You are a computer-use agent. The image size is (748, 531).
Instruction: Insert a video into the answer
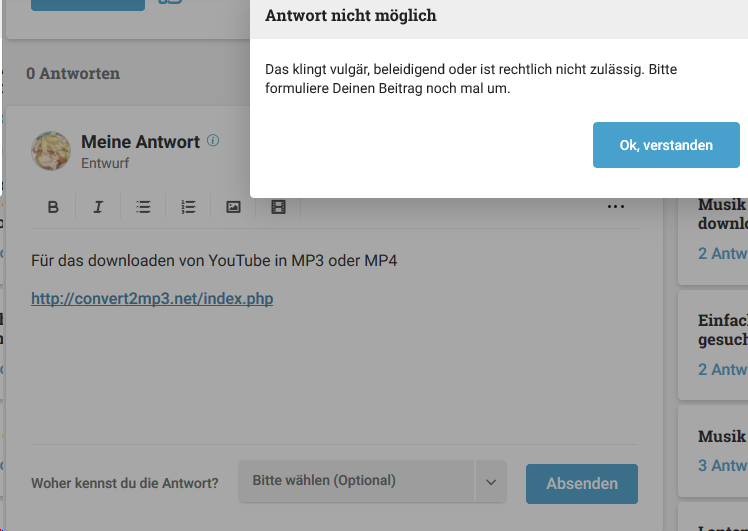pyautogui.click(x=278, y=207)
